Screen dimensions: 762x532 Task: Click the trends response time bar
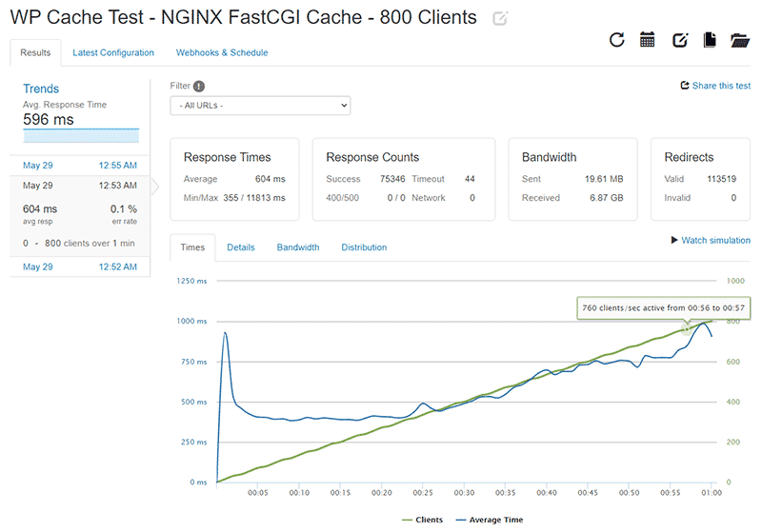coord(81,136)
